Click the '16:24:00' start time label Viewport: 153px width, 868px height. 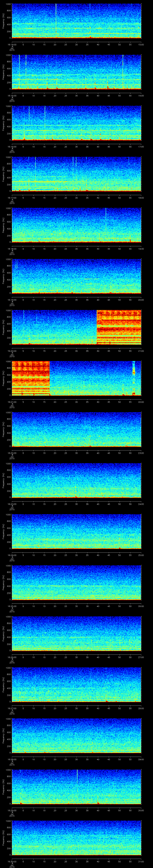pos(12,555)
